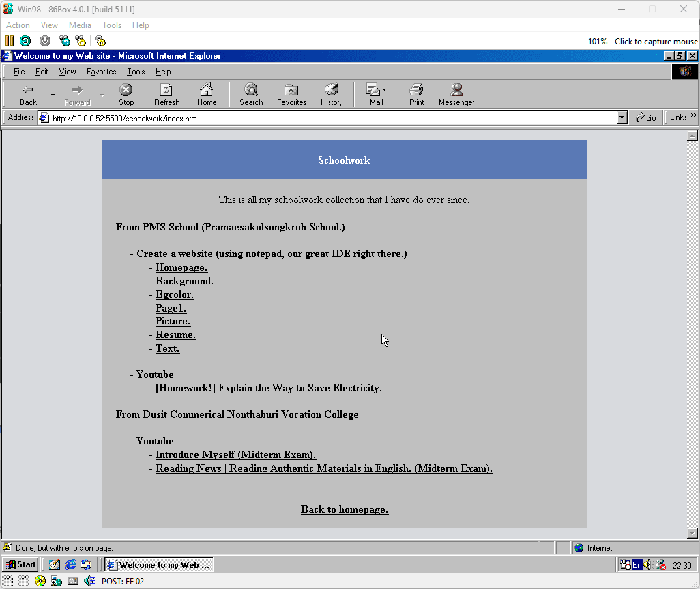Viewport: 700px width, 589px height.
Task: Click the Refresh toolbar icon in Internet Explorer
Action: pyautogui.click(x=166, y=94)
